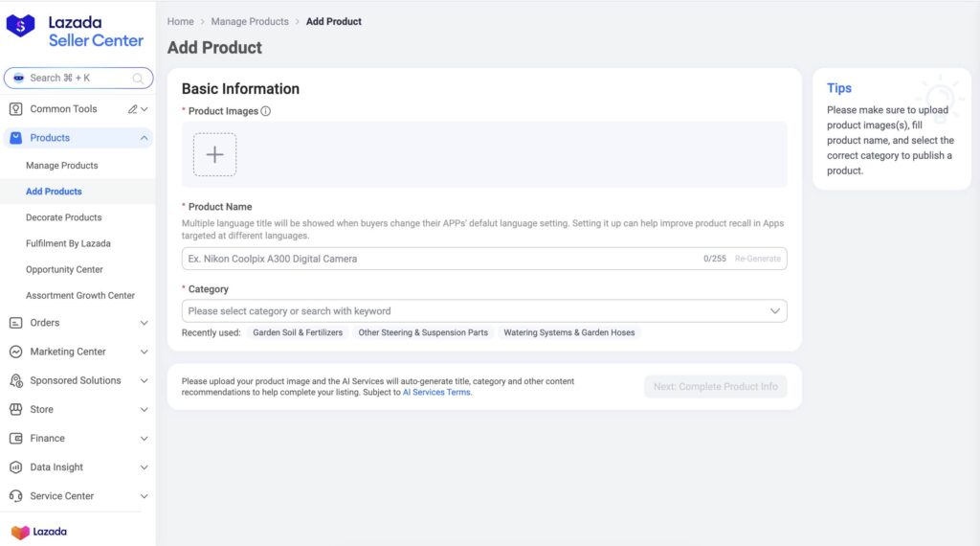Click the Products bag icon
This screenshot has height=546, width=980.
point(15,138)
